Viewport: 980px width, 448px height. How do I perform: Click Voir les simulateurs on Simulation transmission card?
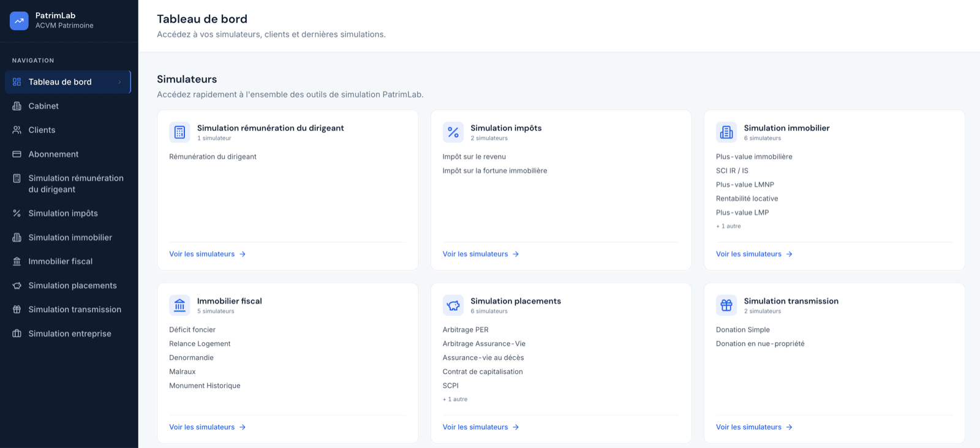click(755, 427)
